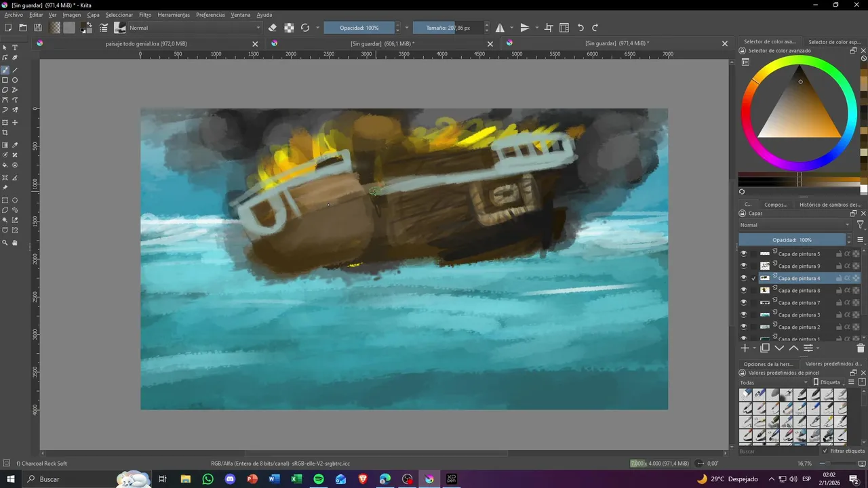This screenshot has width=868, height=488.
Task: Toggle horizontal mirror tool
Action: pyautogui.click(x=500, y=28)
